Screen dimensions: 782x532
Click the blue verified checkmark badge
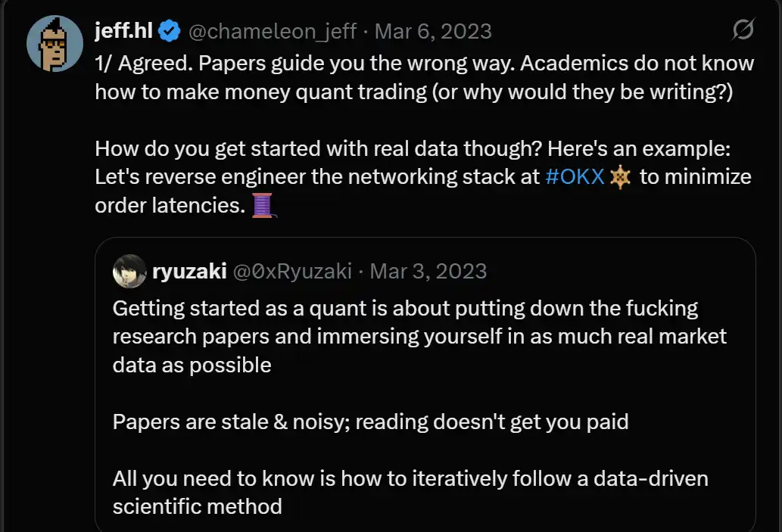(170, 32)
